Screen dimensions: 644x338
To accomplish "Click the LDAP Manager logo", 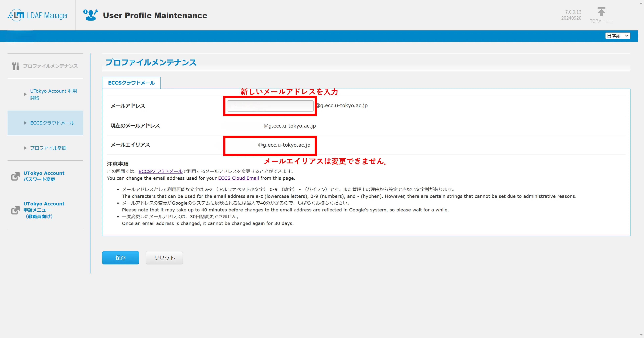I will (x=38, y=15).
